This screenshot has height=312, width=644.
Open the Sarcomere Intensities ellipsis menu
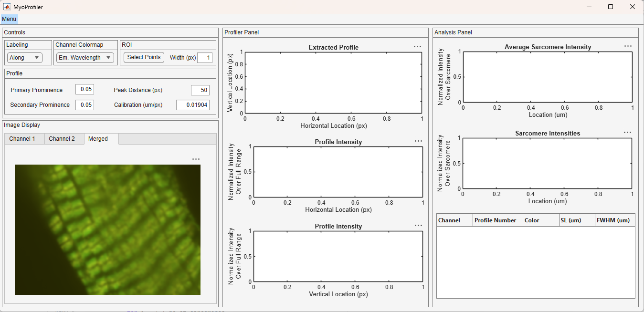(x=627, y=133)
